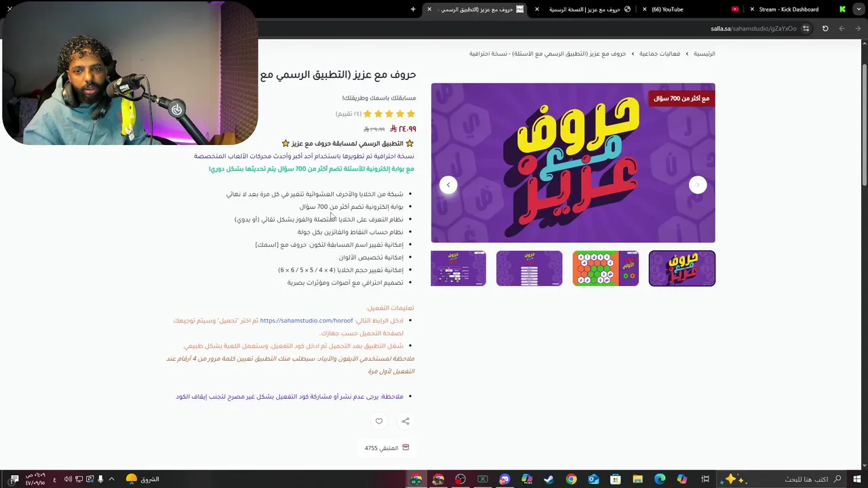This screenshot has height=488, width=868.
Task: Select the leftmost scoreboard thumbnail
Action: tap(458, 268)
